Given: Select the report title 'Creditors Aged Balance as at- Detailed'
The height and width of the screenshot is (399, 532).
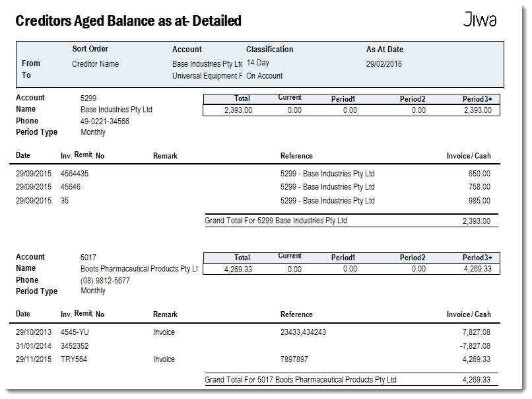Looking at the screenshot, I should pyautogui.click(x=128, y=20).
